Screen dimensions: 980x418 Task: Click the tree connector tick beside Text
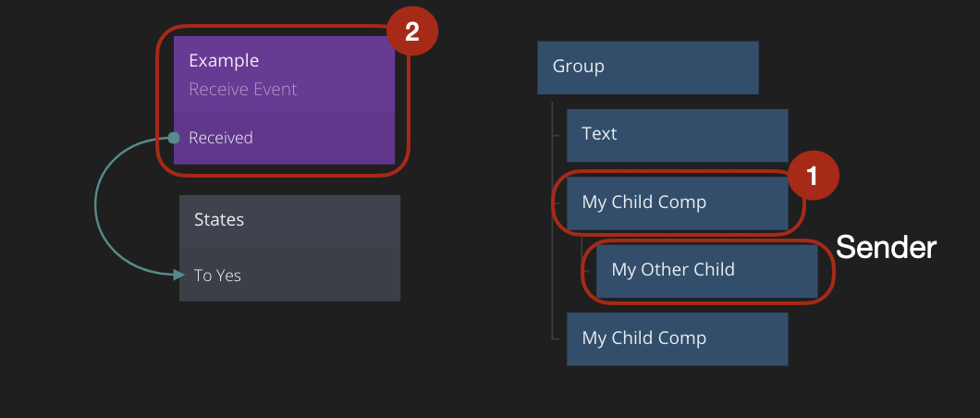pos(557,135)
